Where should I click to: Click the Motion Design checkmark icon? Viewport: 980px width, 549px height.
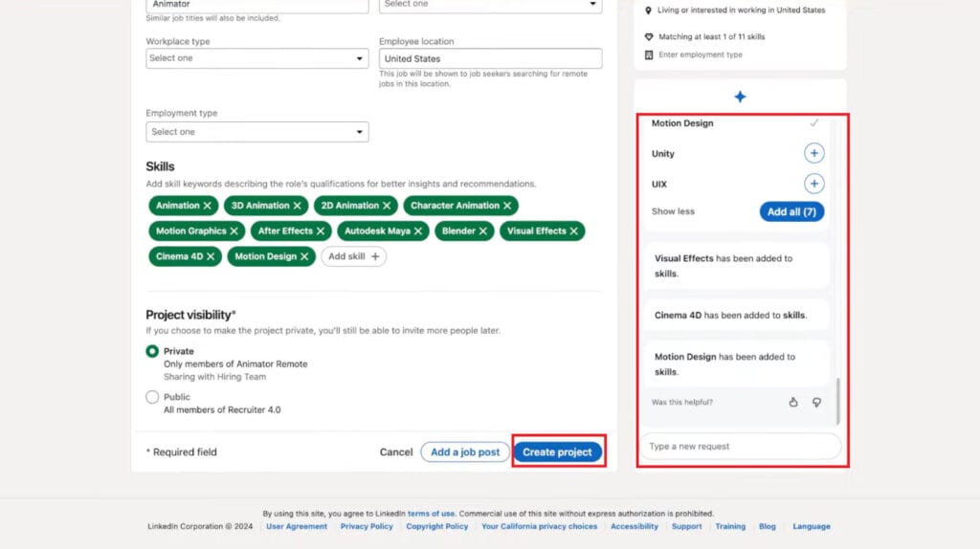coord(813,123)
